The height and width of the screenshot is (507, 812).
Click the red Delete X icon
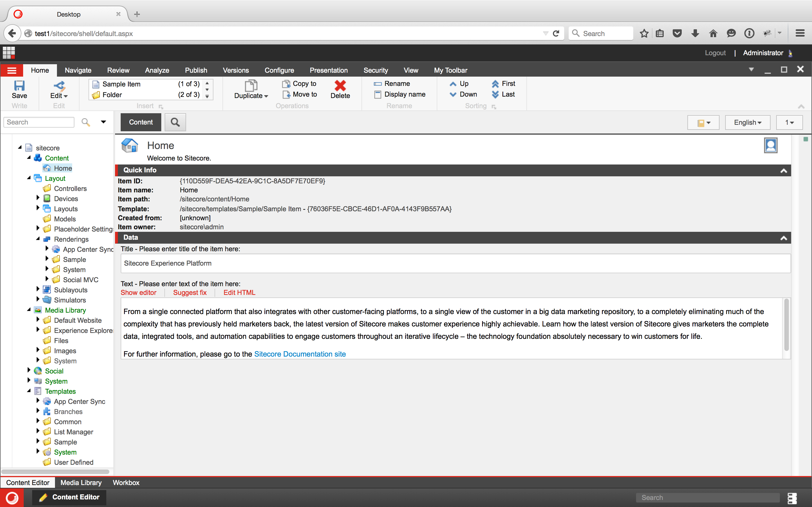coord(340,86)
